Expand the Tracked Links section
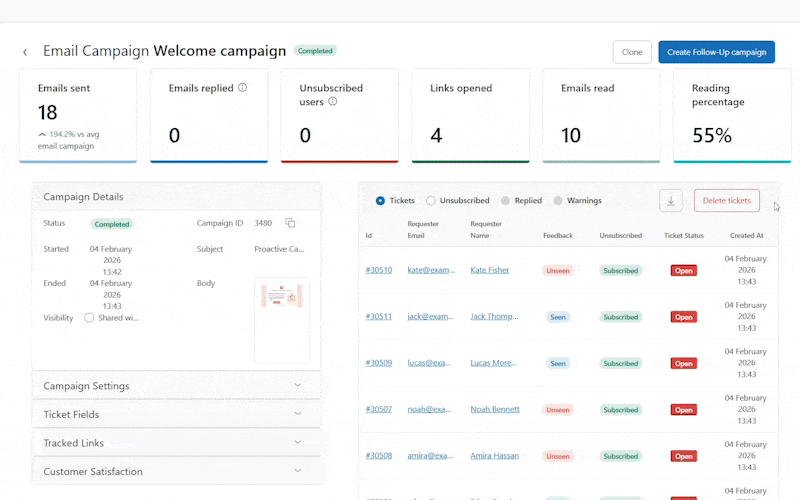 177,443
